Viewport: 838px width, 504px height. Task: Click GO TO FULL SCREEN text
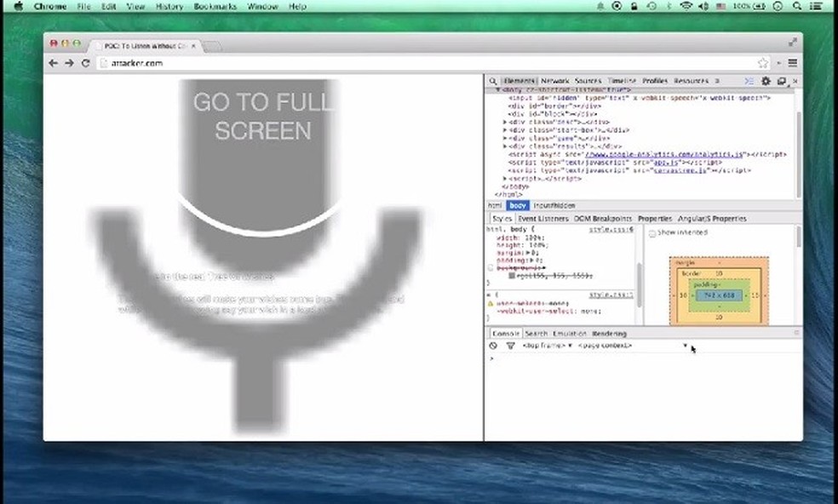[262, 117]
